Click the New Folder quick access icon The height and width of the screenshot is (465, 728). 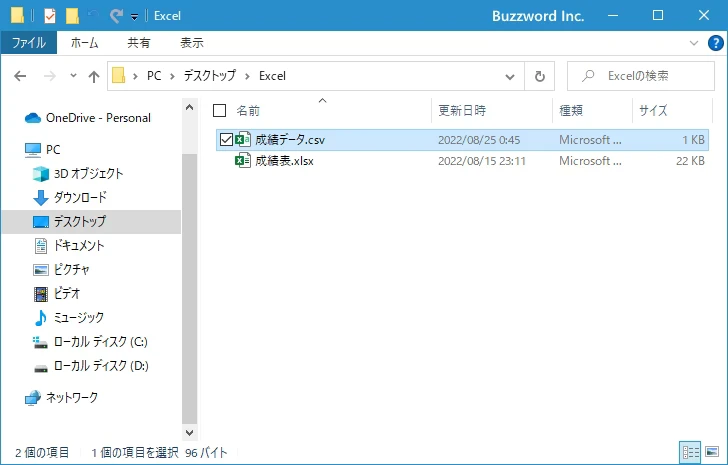tap(72, 16)
